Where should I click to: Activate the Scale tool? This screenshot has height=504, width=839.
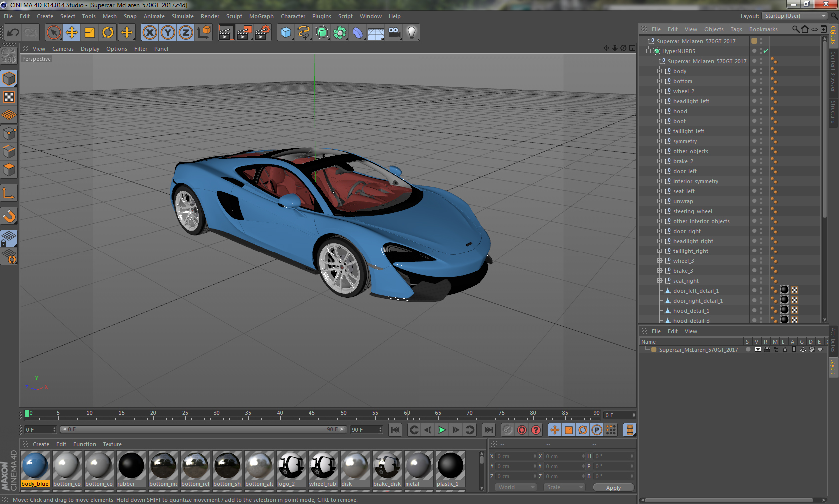pyautogui.click(x=90, y=33)
